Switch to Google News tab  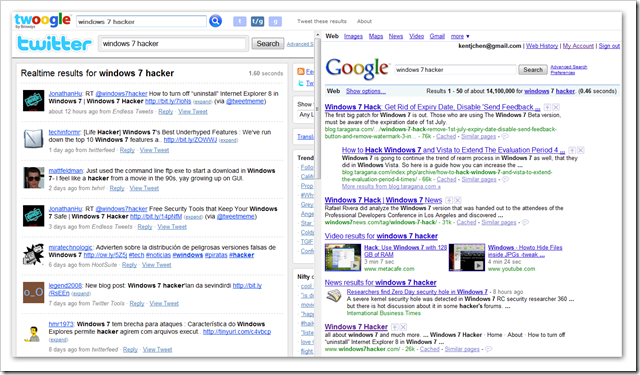(396, 36)
